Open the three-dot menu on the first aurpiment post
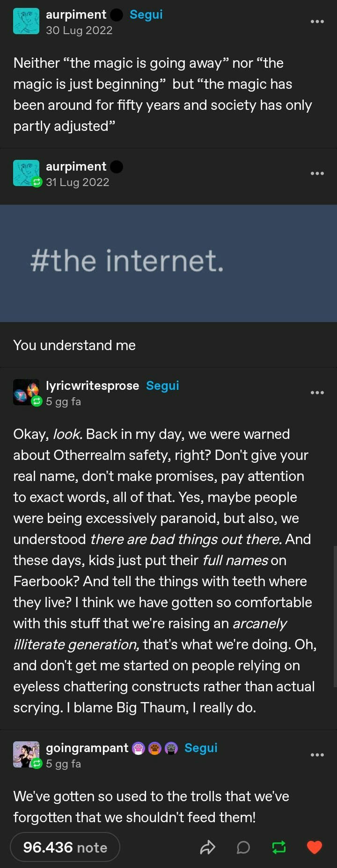This screenshot has width=337, height=868. click(317, 22)
